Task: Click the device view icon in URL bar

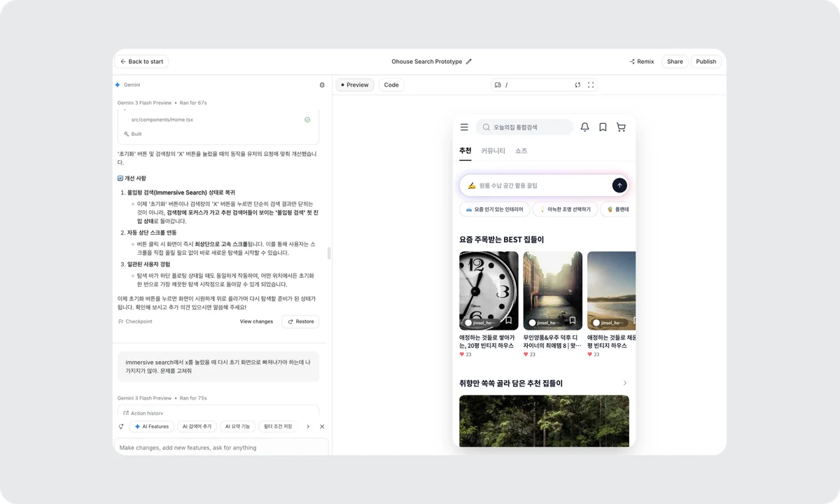Action: 498,85
